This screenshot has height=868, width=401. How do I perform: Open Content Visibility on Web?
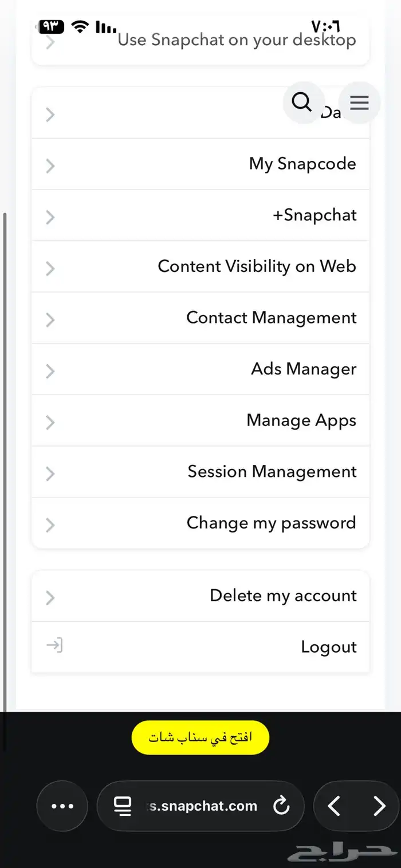257,266
